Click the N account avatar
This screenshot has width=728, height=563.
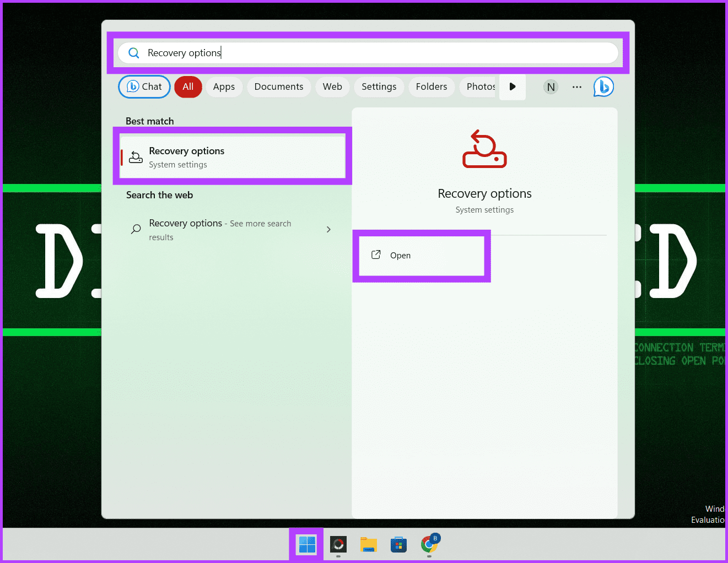click(551, 87)
